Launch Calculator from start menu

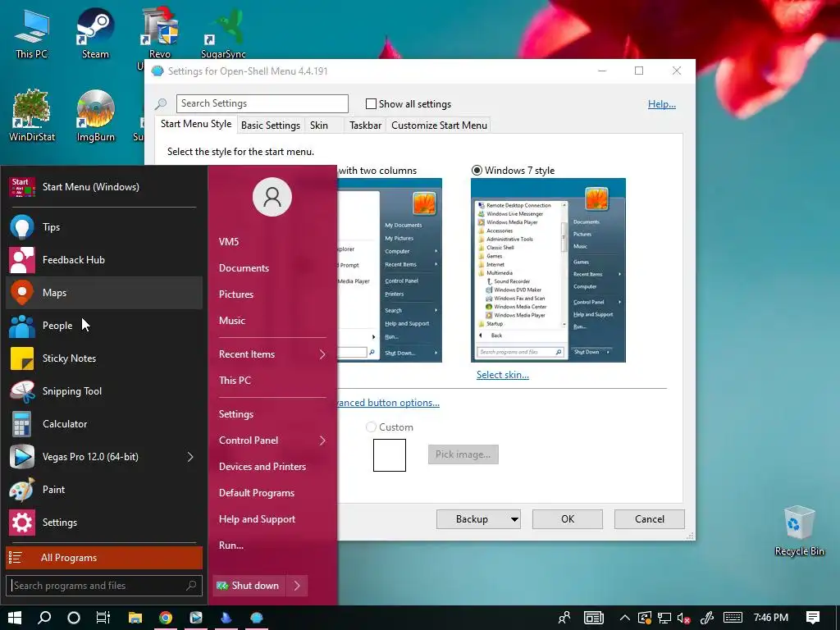point(104,424)
